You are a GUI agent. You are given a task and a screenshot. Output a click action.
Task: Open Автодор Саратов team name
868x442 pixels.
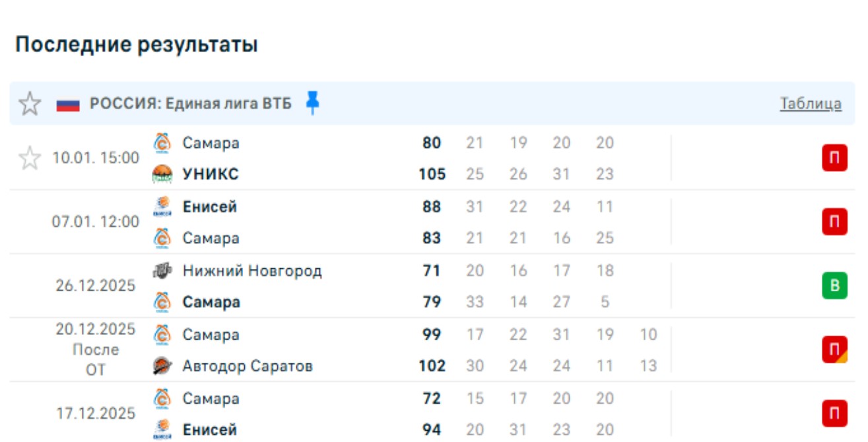click(248, 366)
